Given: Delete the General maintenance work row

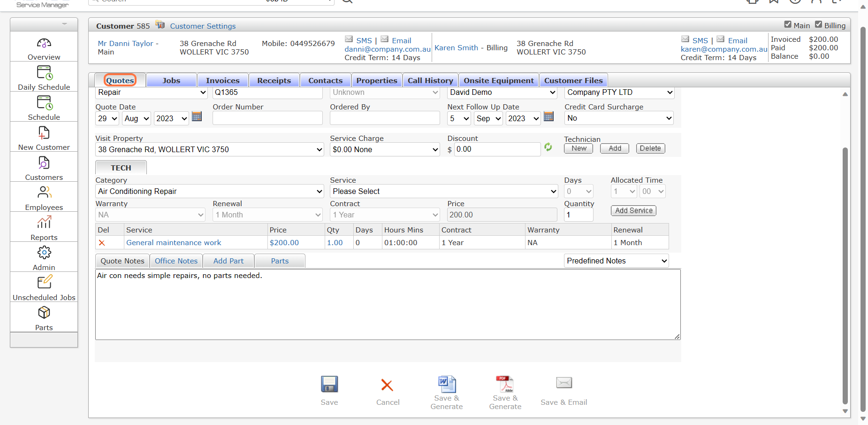Looking at the screenshot, I should point(102,243).
